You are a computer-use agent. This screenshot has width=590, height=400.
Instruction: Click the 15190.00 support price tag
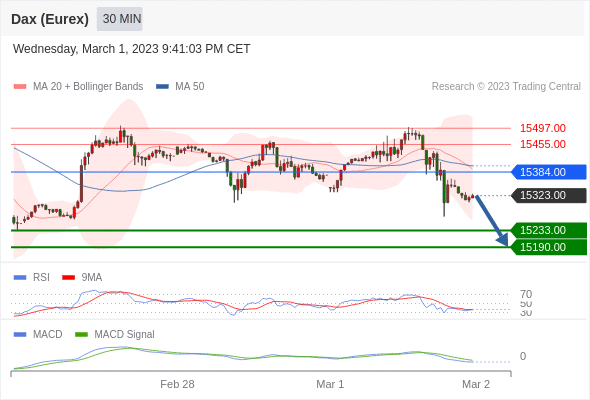[549, 247]
